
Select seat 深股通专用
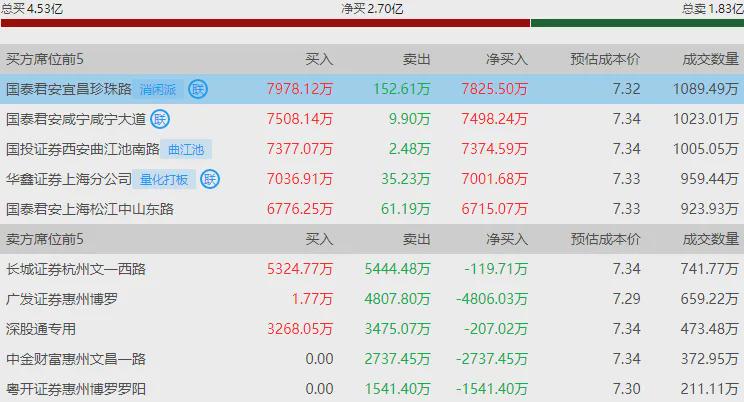(x=41, y=329)
